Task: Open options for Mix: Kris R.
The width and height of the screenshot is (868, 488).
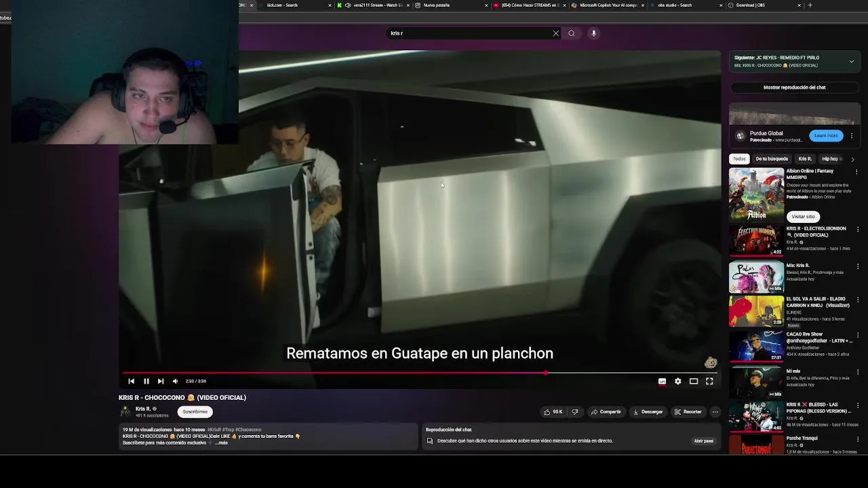Action: pos(857,266)
